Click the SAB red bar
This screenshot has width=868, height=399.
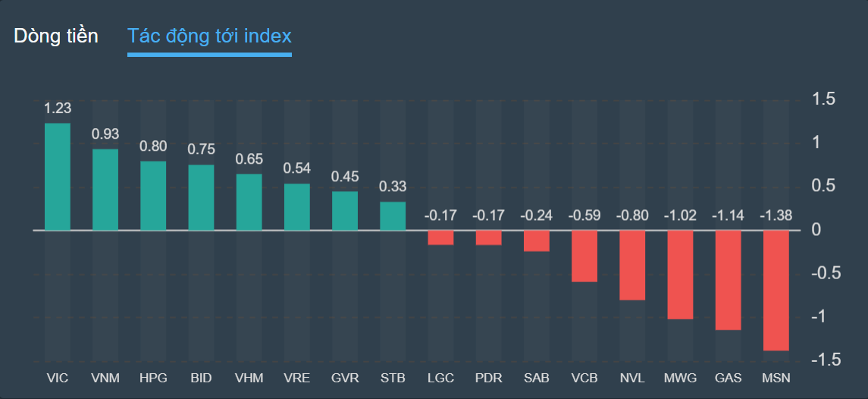tap(537, 240)
